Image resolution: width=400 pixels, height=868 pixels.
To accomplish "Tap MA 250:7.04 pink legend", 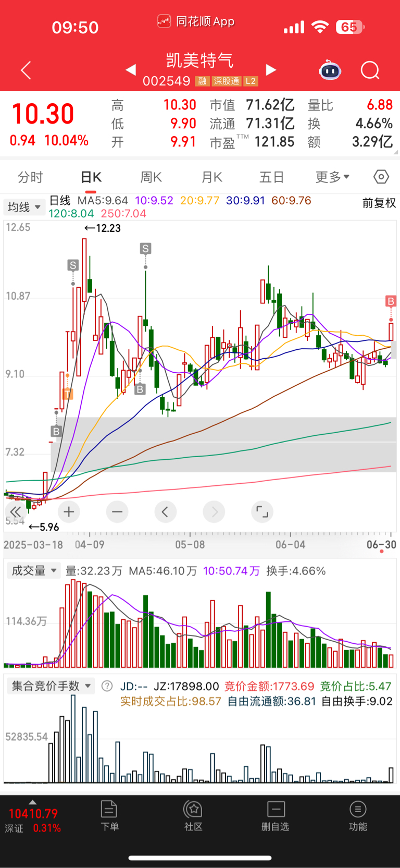I will pos(123,214).
